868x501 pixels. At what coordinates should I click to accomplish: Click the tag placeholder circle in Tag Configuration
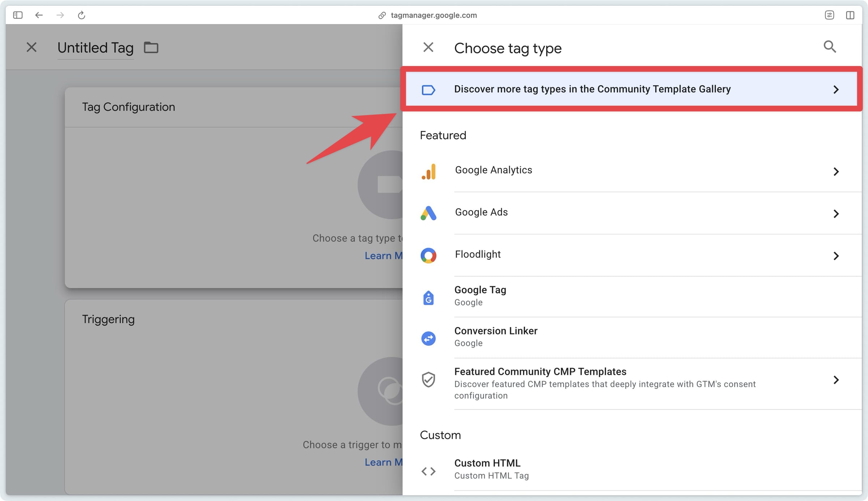coord(380,185)
